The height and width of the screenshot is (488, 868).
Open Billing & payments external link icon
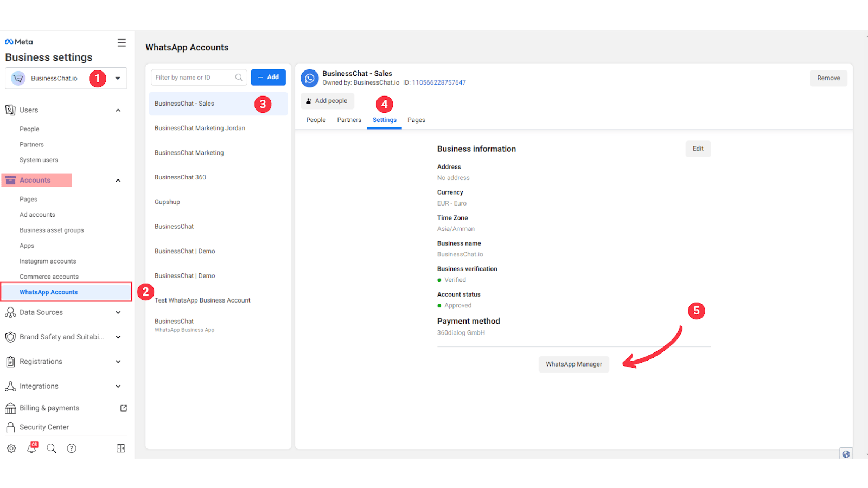click(124, 408)
